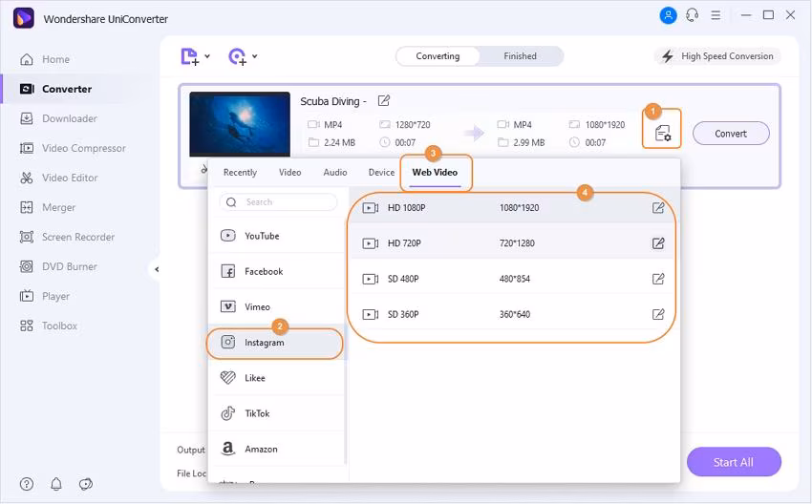Rename the Scuba Diving file
812x504 pixels.
(384, 101)
